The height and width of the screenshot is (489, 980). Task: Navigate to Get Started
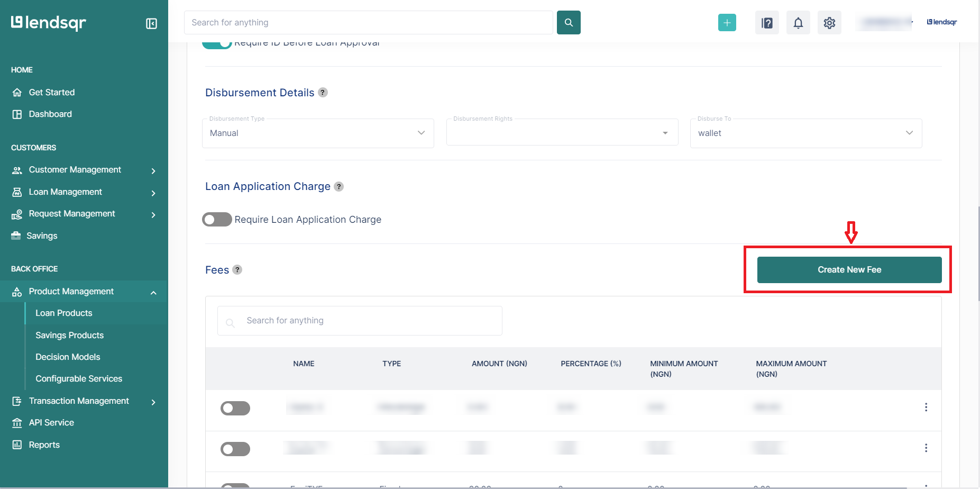(x=52, y=92)
